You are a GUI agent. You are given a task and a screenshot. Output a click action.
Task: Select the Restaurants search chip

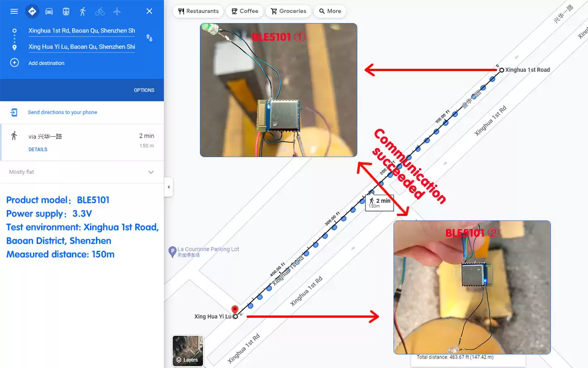click(x=198, y=11)
